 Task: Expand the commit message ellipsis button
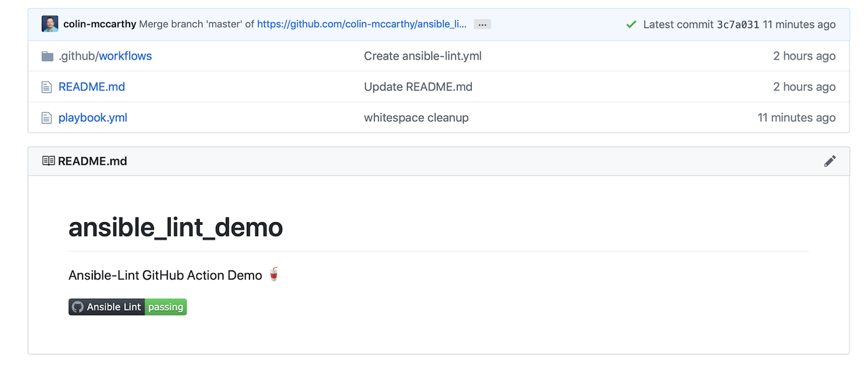pyautogui.click(x=482, y=24)
